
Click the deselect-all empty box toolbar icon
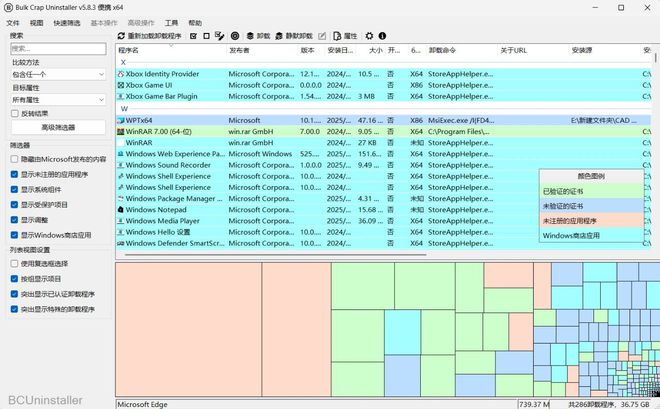tap(206, 36)
